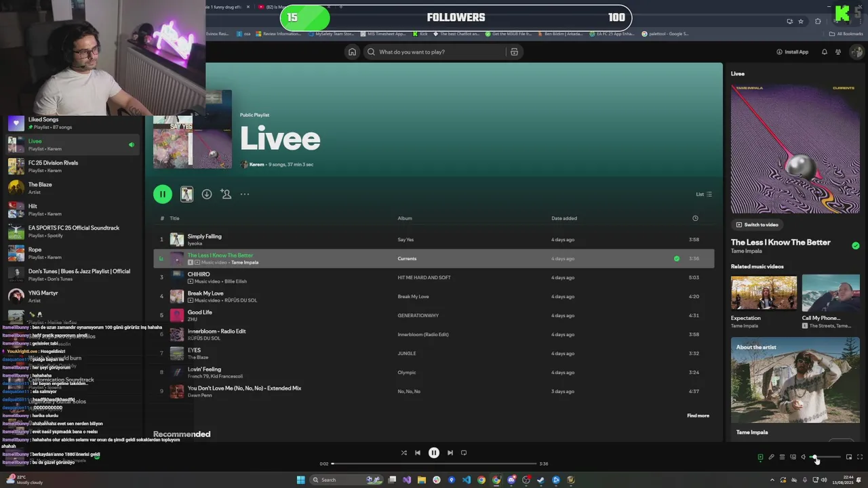Open The Blaze artist in library
This screenshot has height=488, width=868.
[73, 188]
